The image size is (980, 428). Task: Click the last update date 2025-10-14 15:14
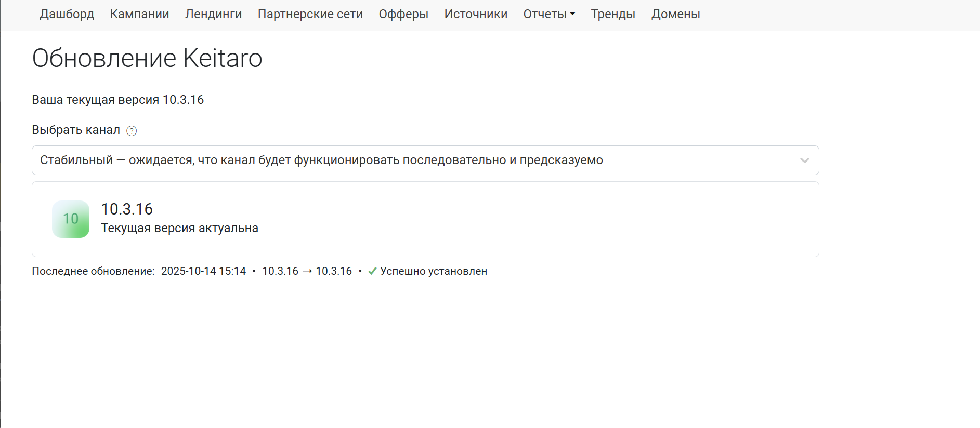pyautogui.click(x=203, y=271)
